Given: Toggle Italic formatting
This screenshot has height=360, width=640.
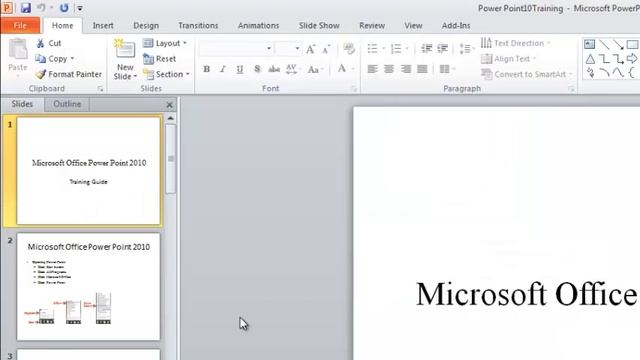Looking at the screenshot, I should point(223,69).
